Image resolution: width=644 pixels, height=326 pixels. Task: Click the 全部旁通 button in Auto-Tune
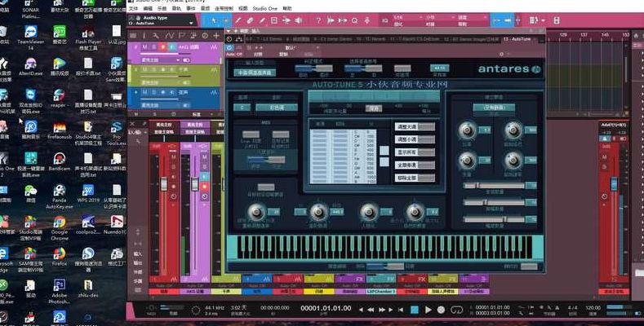pos(415,165)
